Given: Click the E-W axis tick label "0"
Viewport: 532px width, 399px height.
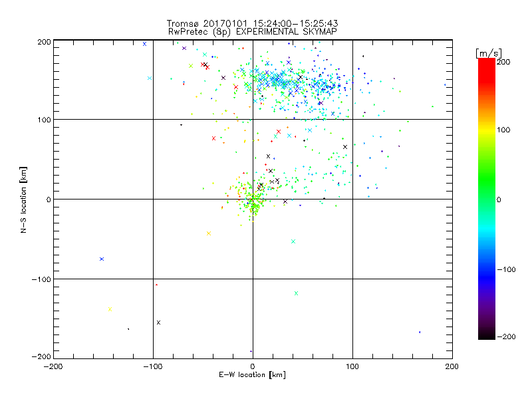Looking at the screenshot, I should (253, 366).
